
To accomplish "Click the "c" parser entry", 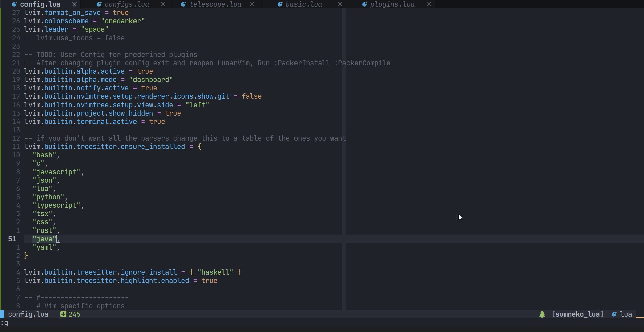I will tap(38, 163).
